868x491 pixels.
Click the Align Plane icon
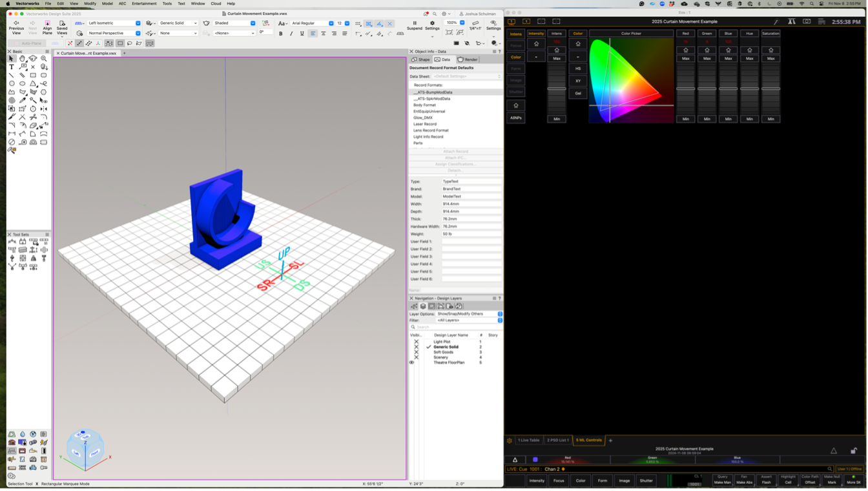[x=47, y=23]
